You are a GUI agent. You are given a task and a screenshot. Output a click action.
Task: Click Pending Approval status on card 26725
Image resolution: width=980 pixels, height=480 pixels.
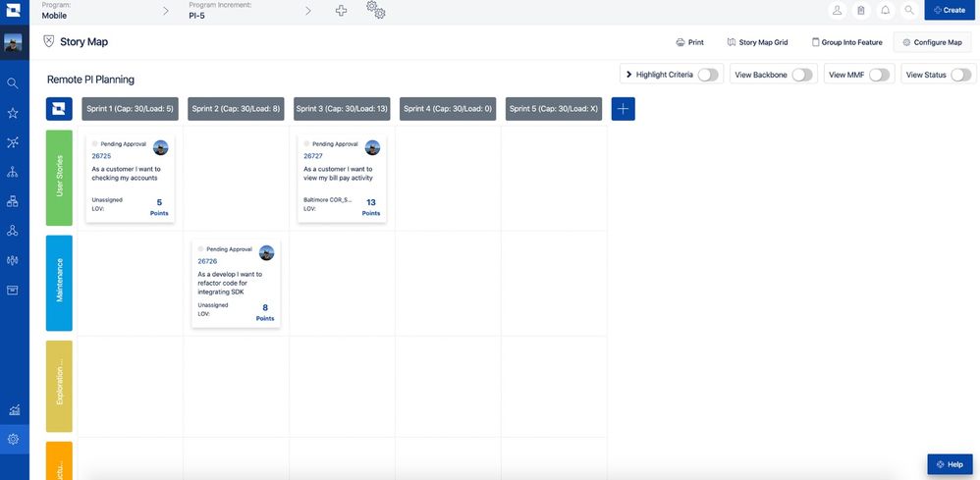click(123, 143)
